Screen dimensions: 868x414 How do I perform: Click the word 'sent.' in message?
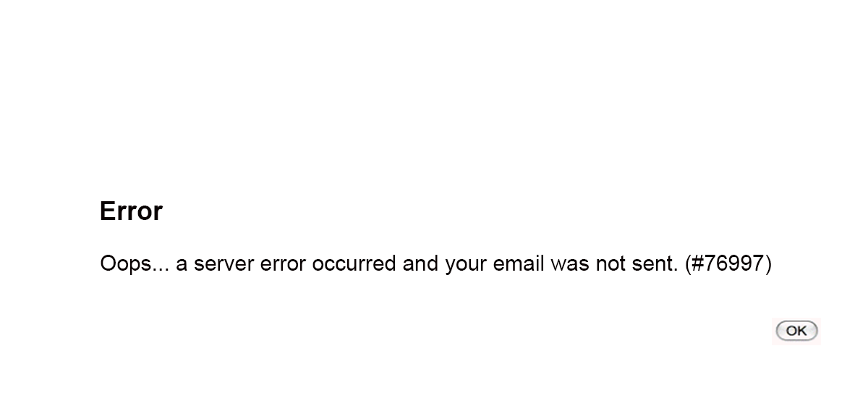[x=655, y=264]
